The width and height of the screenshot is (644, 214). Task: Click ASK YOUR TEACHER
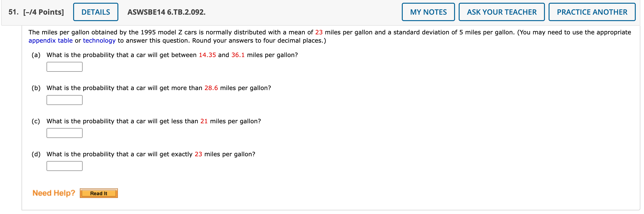click(x=502, y=11)
